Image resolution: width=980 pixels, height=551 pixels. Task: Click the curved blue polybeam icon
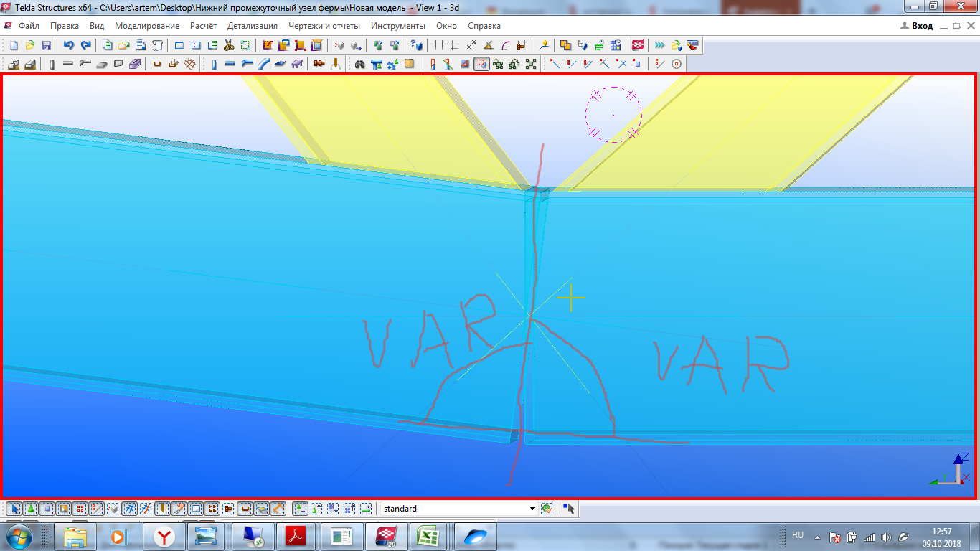tap(264, 64)
